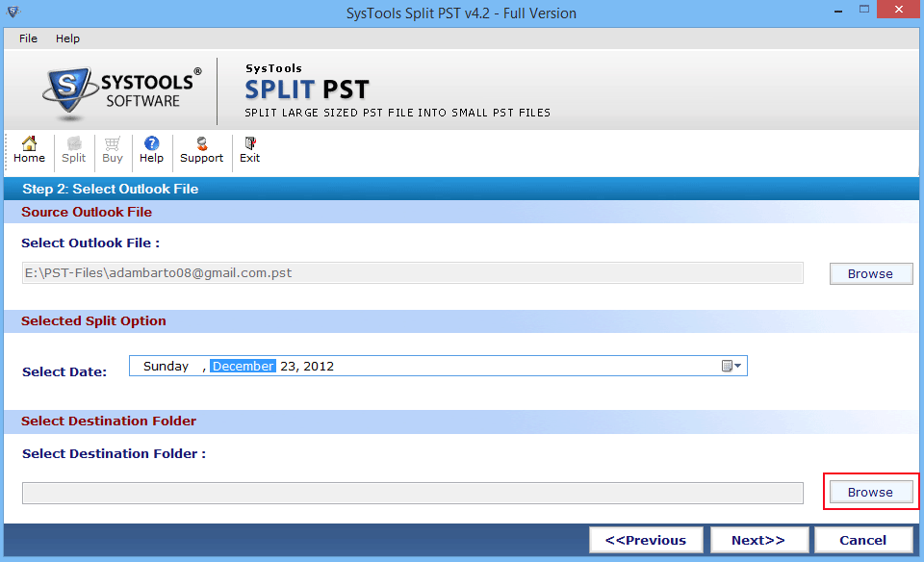Select the year 2012 in date field
The height and width of the screenshot is (562, 924).
[x=319, y=366]
